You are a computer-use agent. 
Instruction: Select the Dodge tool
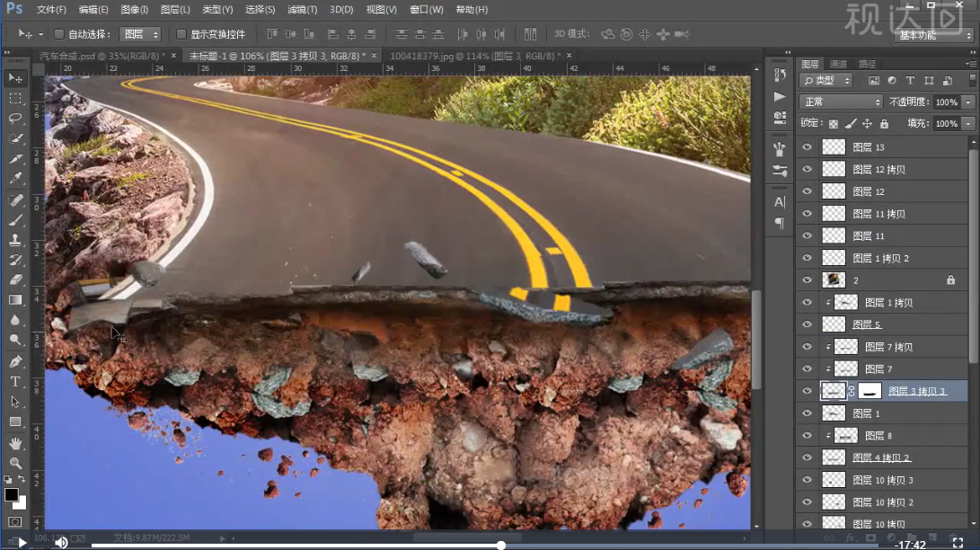pyautogui.click(x=15, y=340)
